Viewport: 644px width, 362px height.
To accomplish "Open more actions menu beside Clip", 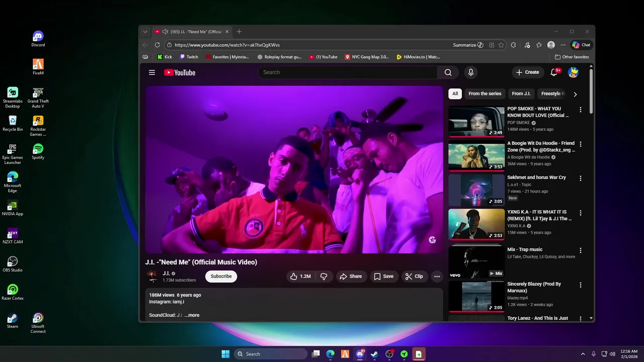I will [x=437, y=276].
